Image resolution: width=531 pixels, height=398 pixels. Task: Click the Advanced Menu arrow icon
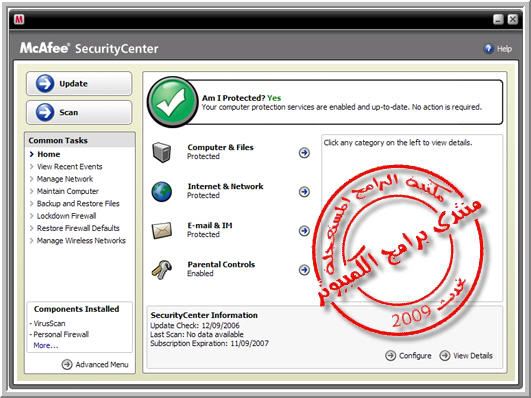[x=67, y=364]
